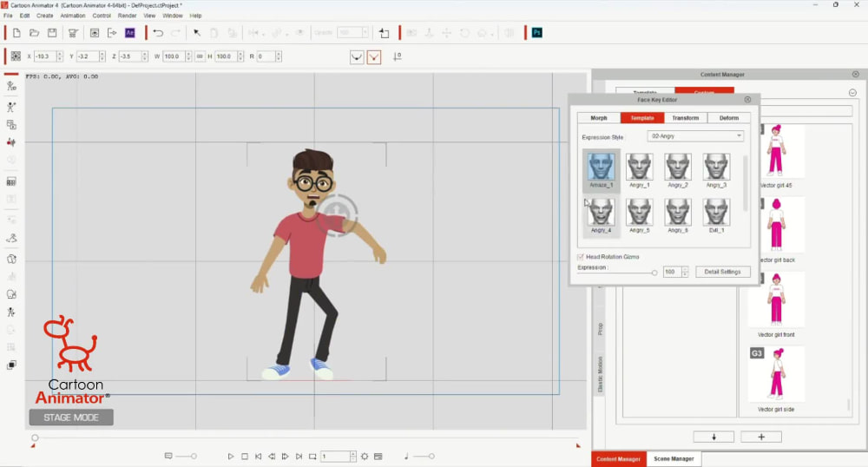868x467 pixels.
Task: Switch to the Morph tab
Action: (x=598, y=118)
